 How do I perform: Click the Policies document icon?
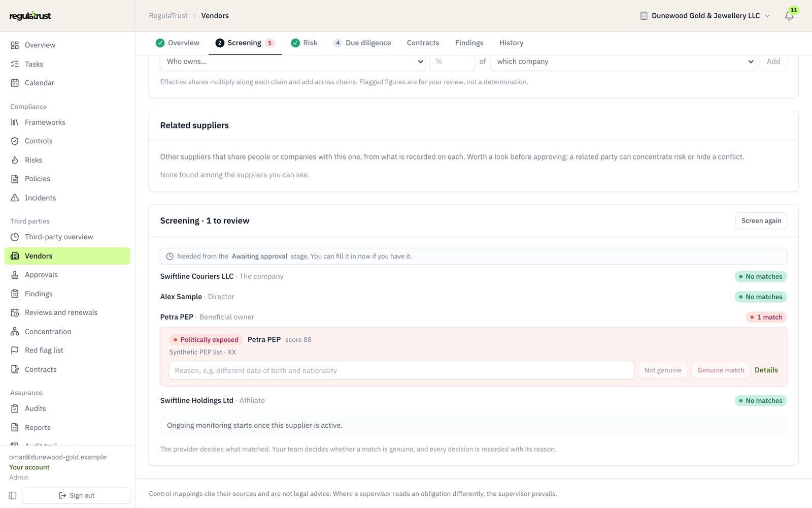pyautogui.click(x=15, y=179)
